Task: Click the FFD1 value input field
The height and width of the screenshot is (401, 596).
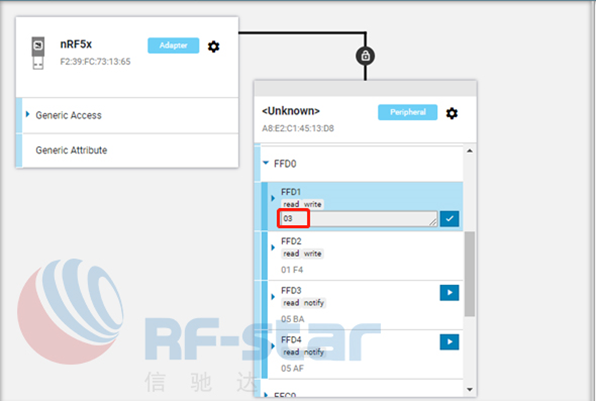Action: click(x=359, y=219)
